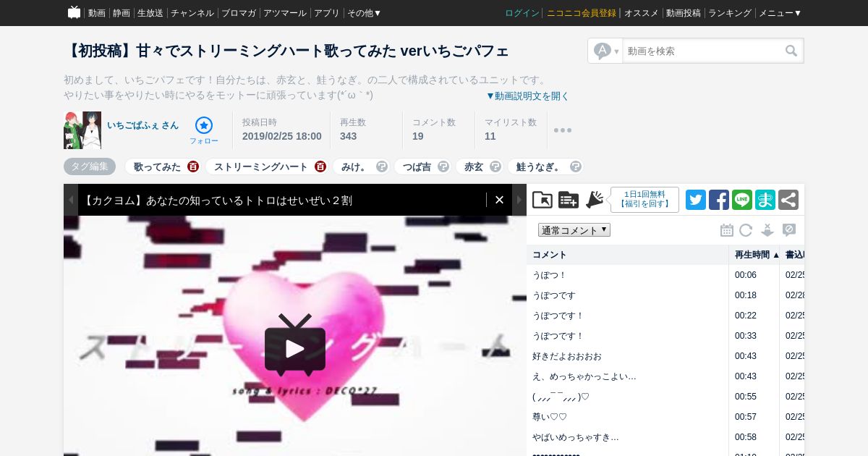868x456 pixels.
Task: Open the search target selector dropdown
Action: click(606, 51)
